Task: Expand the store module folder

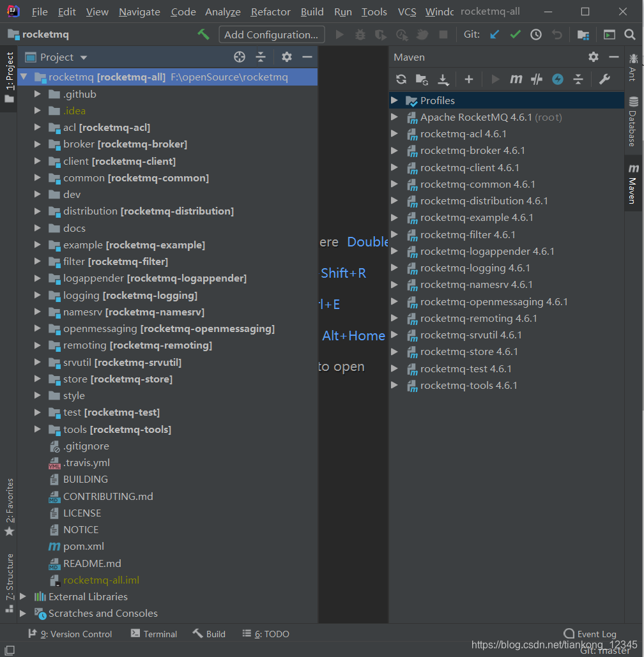Action: point(37,379)
